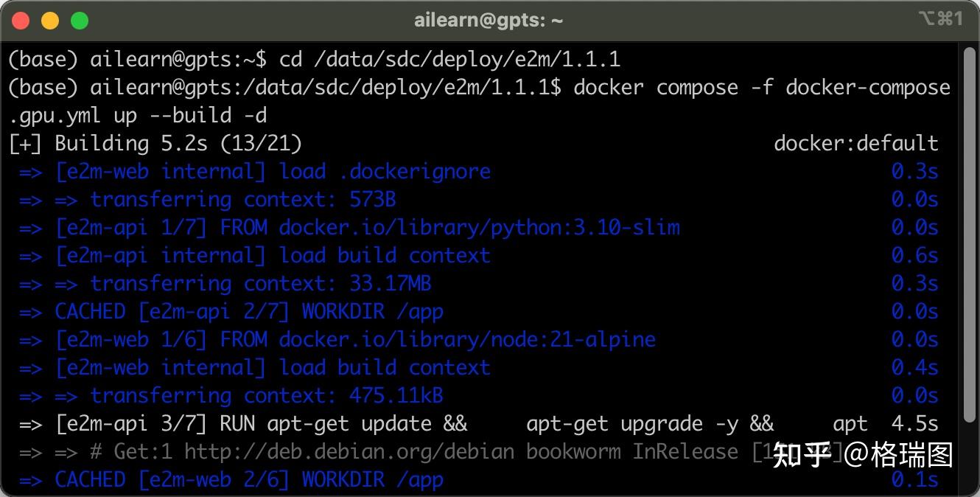This screenshot has width=980, height=497.
Task: Click the node:21-alpine image reference
Action: click(467, 339)
